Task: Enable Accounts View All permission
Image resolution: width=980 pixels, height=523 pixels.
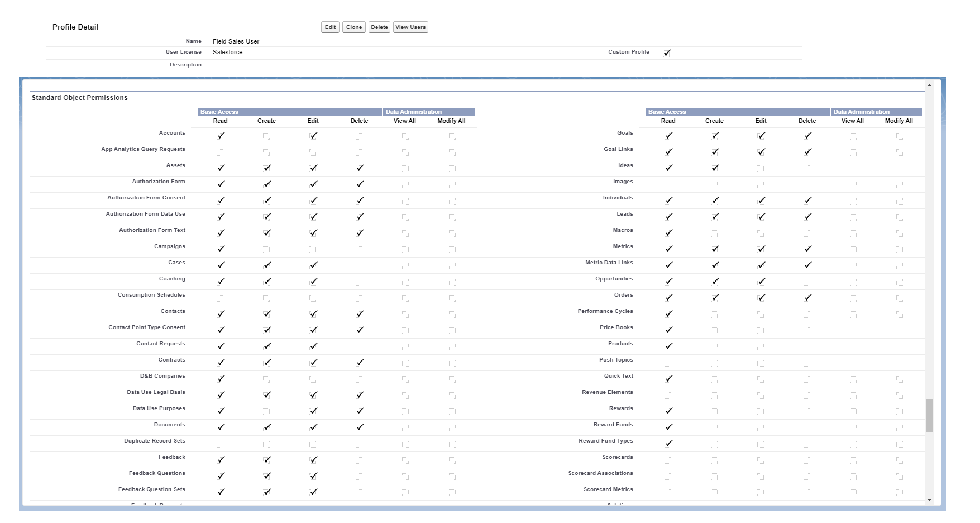Action: coord(405,136)
